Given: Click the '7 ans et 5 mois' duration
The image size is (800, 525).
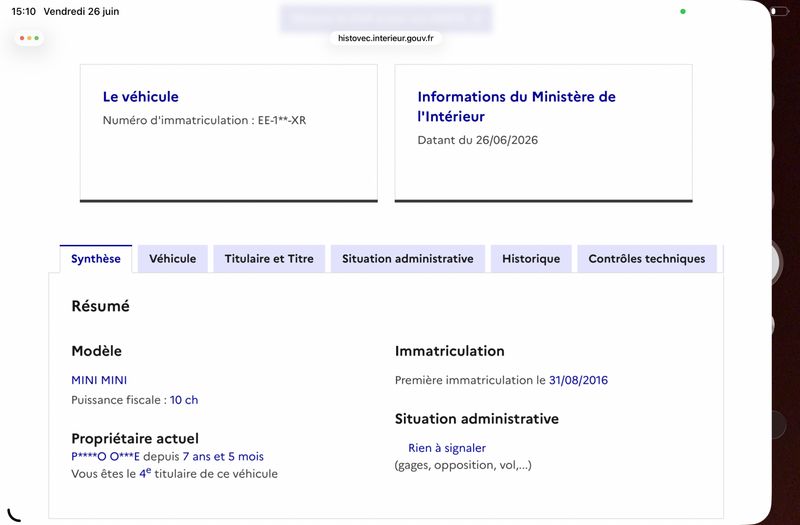Looking at the screenshot, I should 223,457.
